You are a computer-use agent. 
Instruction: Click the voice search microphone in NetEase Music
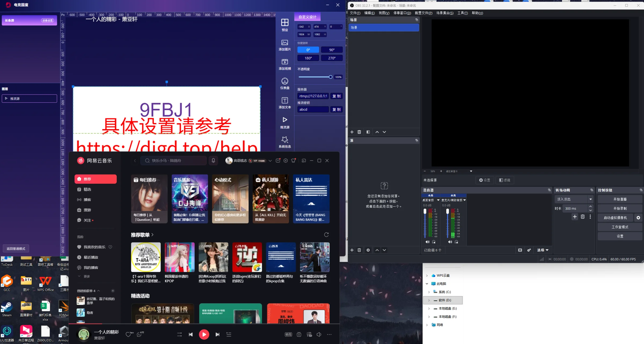pos(213,160)
